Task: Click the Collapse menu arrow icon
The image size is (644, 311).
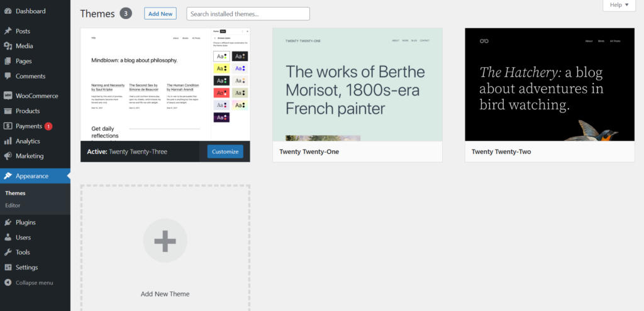Action: pos(8,283)
